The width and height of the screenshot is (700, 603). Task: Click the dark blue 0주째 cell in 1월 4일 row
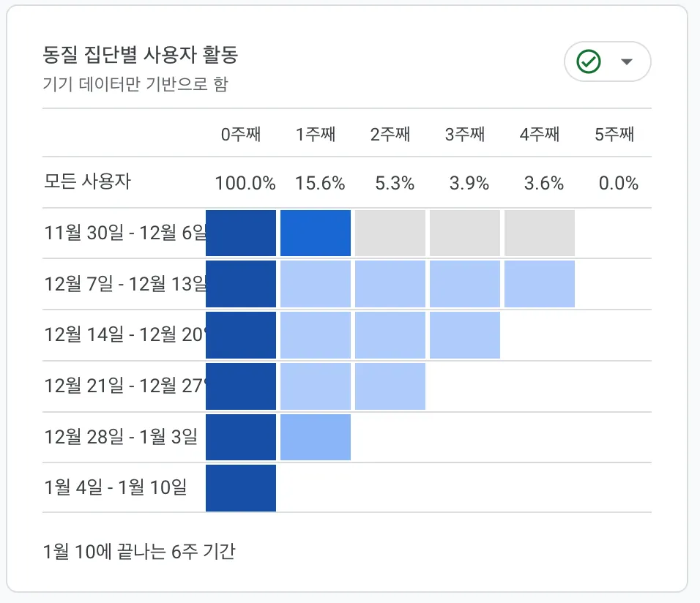241,487
